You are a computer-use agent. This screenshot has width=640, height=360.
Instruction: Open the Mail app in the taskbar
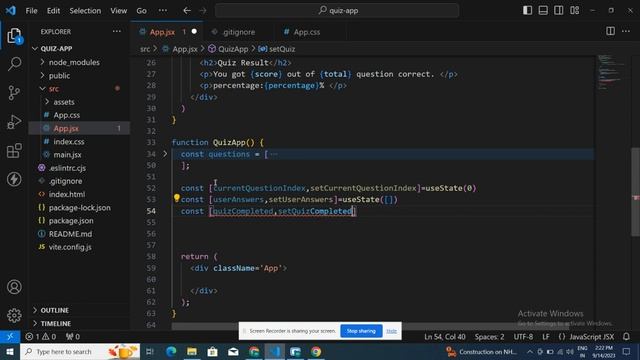(x=233, y=351)
